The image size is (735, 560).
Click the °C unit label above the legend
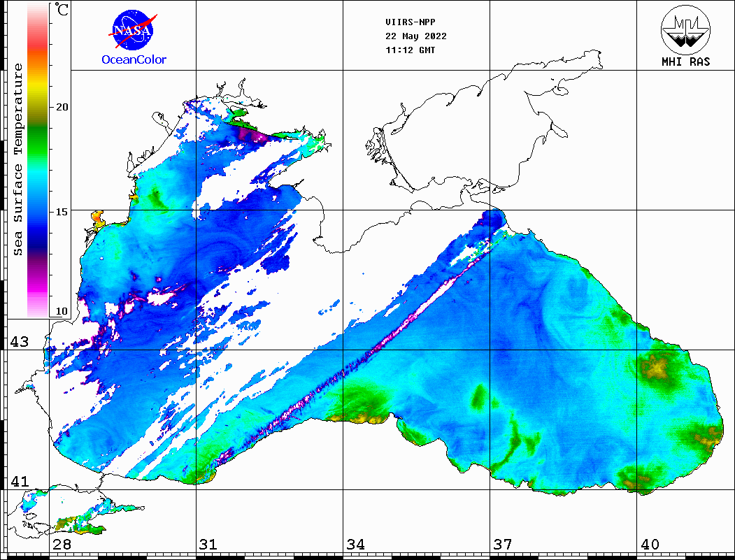click(x=62, y=9)
